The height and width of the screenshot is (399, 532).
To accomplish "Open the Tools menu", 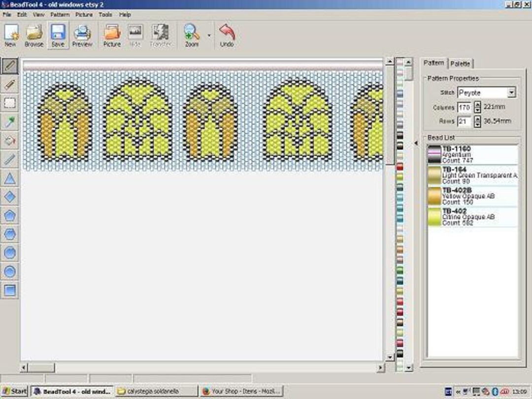I will [x=105, y=14].
